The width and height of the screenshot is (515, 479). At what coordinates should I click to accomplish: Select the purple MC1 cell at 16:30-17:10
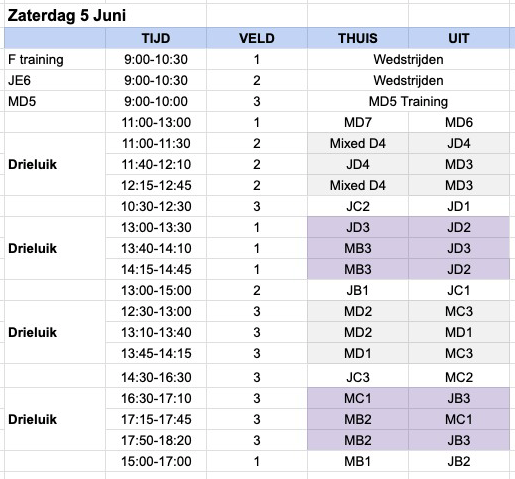tap(358, 398)
